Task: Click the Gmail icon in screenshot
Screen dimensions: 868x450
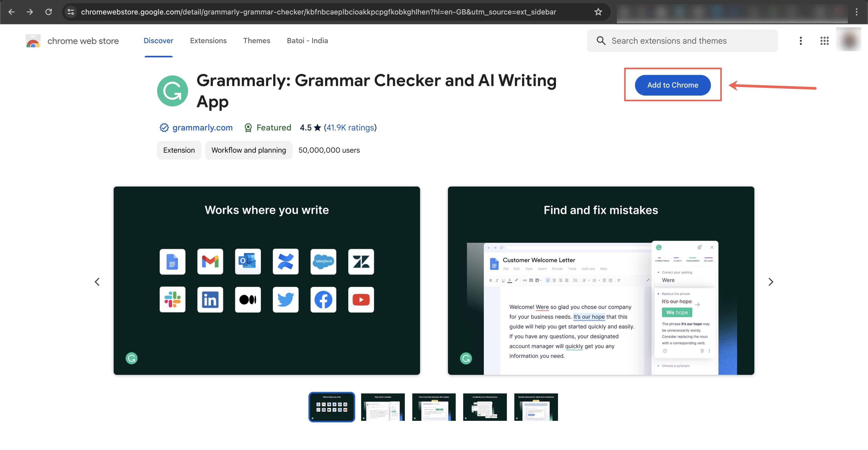Action: (210, 262)
